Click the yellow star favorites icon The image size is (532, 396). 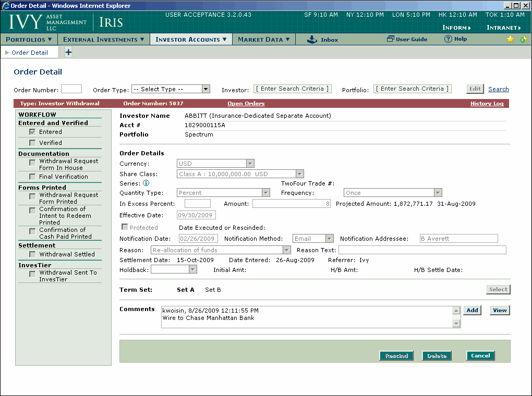(x=510, y=39)
